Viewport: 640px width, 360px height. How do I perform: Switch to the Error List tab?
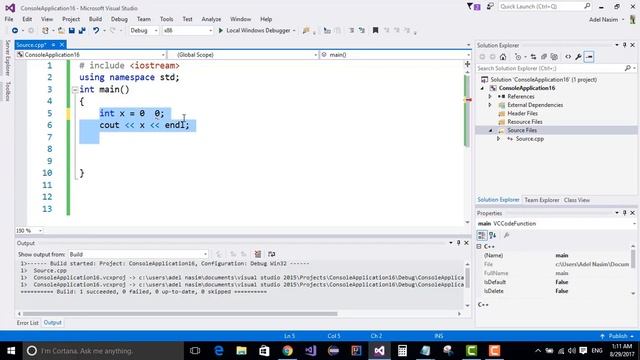point(28,322)
